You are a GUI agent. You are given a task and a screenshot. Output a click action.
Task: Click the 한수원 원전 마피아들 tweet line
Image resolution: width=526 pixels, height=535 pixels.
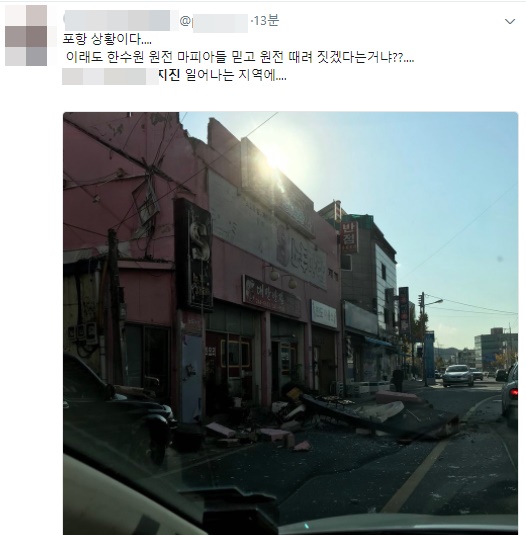[x=240, y=57]
